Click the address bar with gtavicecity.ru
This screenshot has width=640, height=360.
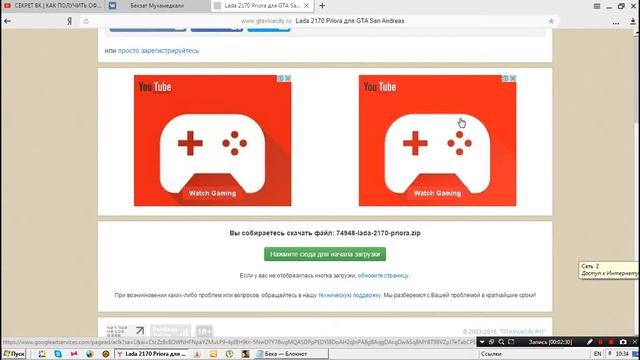(322, 21)
